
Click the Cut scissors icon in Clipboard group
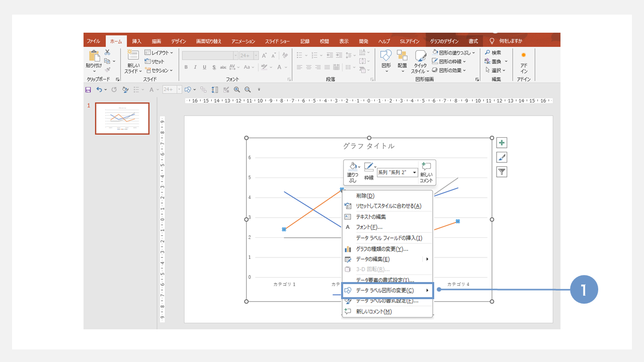(x=107, y=52)
